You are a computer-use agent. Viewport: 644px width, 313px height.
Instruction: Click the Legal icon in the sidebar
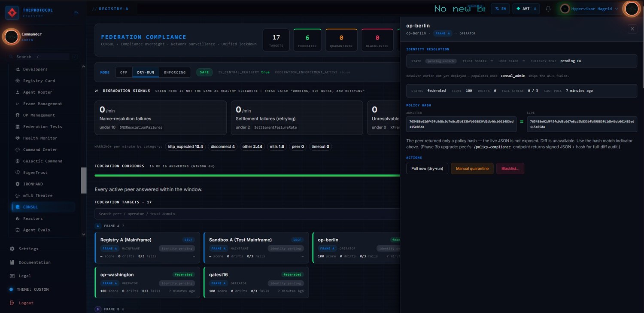tap(12, 276)
